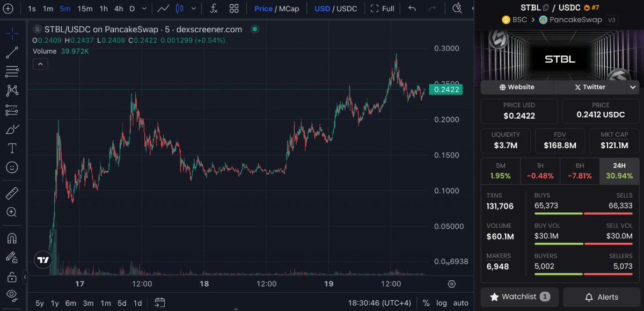Select the trend line drawing tool
This screenshot has width=644, height=311.
pyautogui.click(x=12, y=53)
